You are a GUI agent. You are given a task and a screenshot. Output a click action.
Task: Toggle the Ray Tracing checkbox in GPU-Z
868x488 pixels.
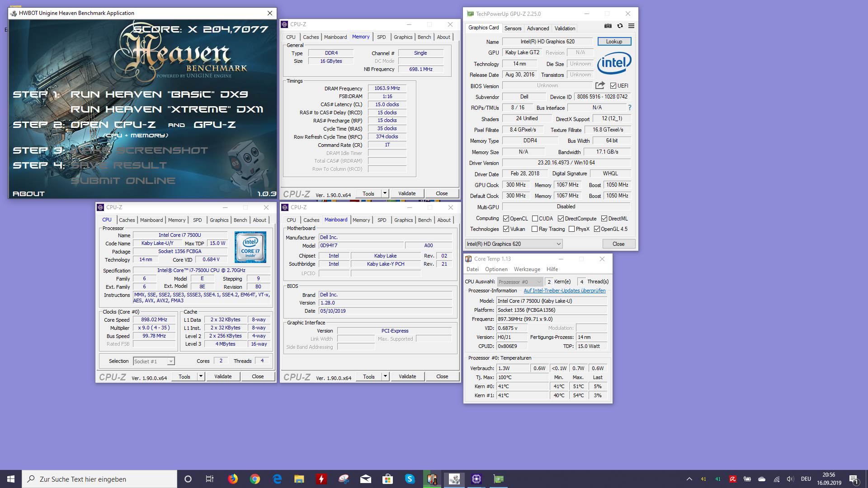pos(535,229)
